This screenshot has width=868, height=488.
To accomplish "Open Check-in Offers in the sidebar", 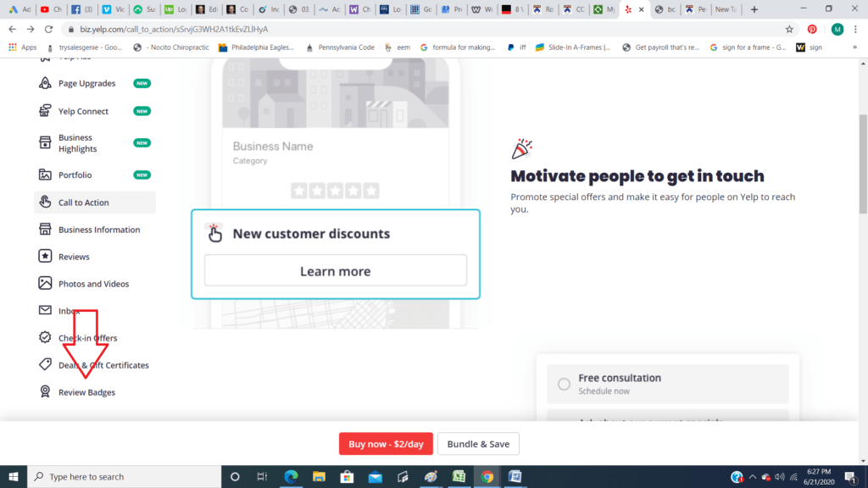I will (87, 337).
